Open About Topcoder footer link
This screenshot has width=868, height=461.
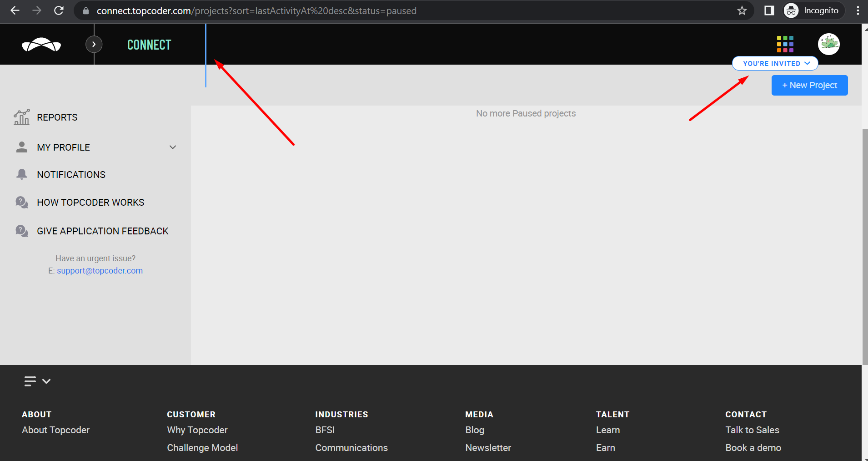coord(56,430)
